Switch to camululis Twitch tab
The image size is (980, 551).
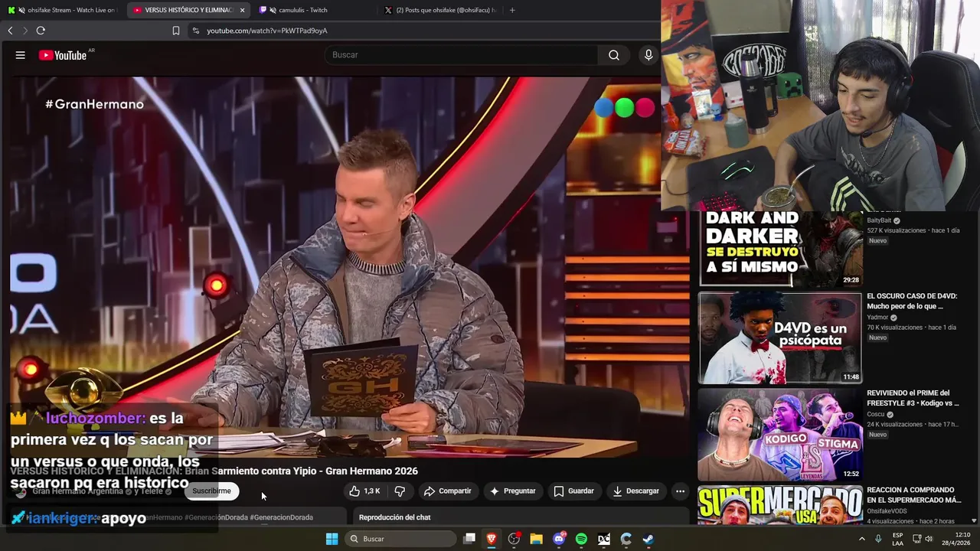pos(314,10)
